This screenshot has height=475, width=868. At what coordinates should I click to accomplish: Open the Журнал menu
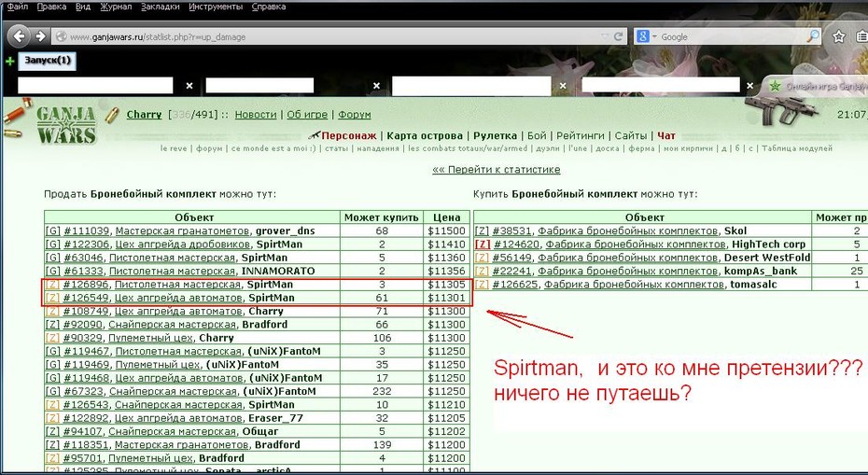click(117, 7)
